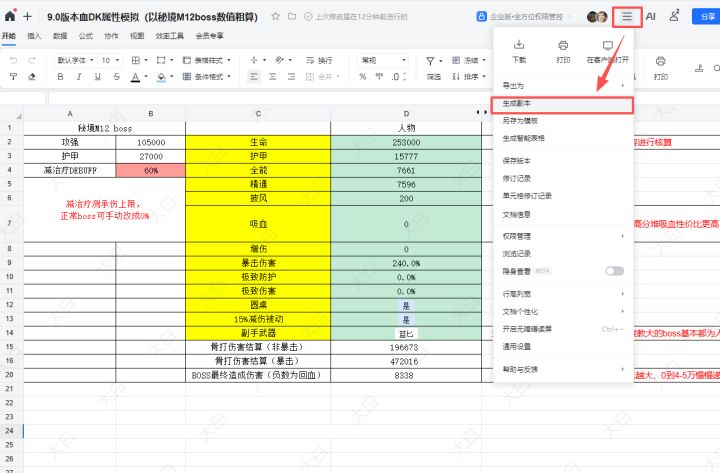This screenshot has width=720, height=473.
Task: Switch to the 开始 tab
Action: coord(9,36)
